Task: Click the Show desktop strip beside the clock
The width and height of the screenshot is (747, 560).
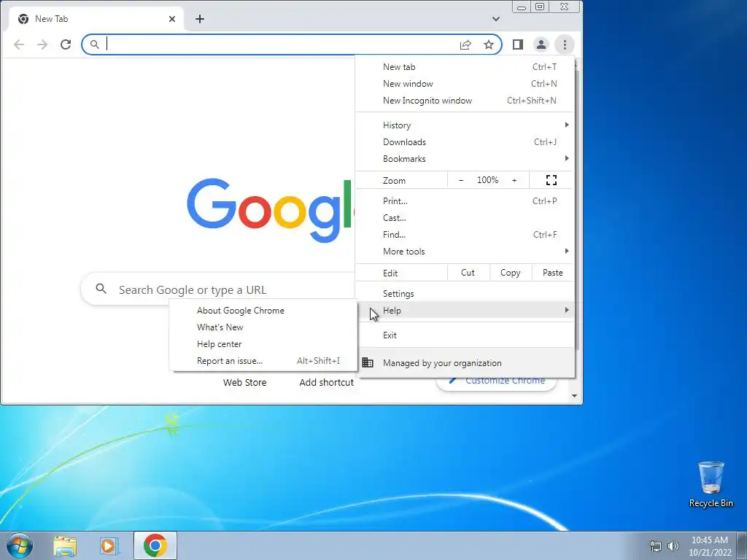Action: pyautogui.click(x=742, y=545)
